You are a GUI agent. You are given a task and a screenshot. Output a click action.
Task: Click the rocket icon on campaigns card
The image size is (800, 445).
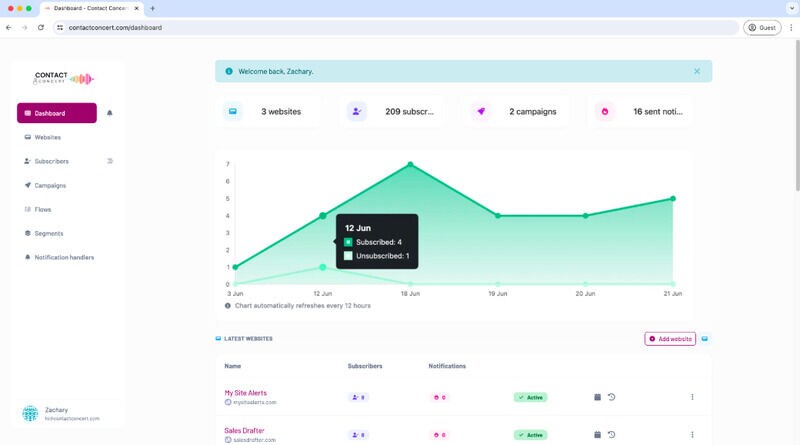click(x=481, y=112)
